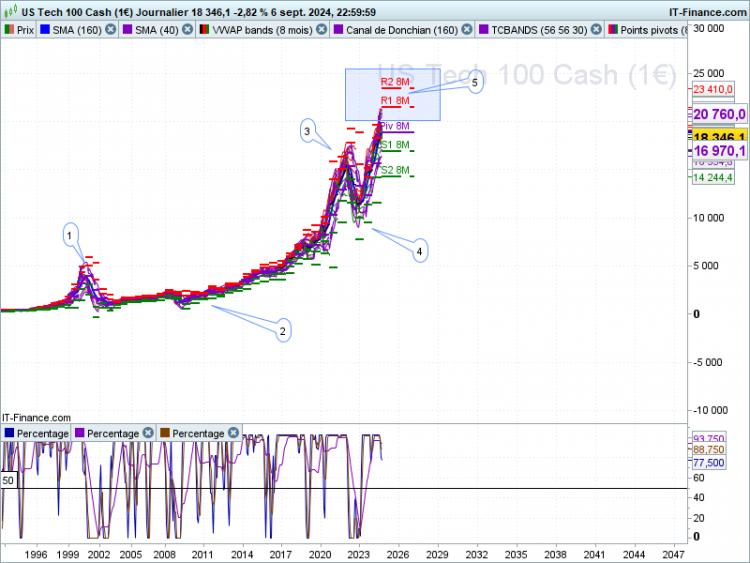
Task: Open the first Percentage tab in lower panel
Action: [36, 433]
